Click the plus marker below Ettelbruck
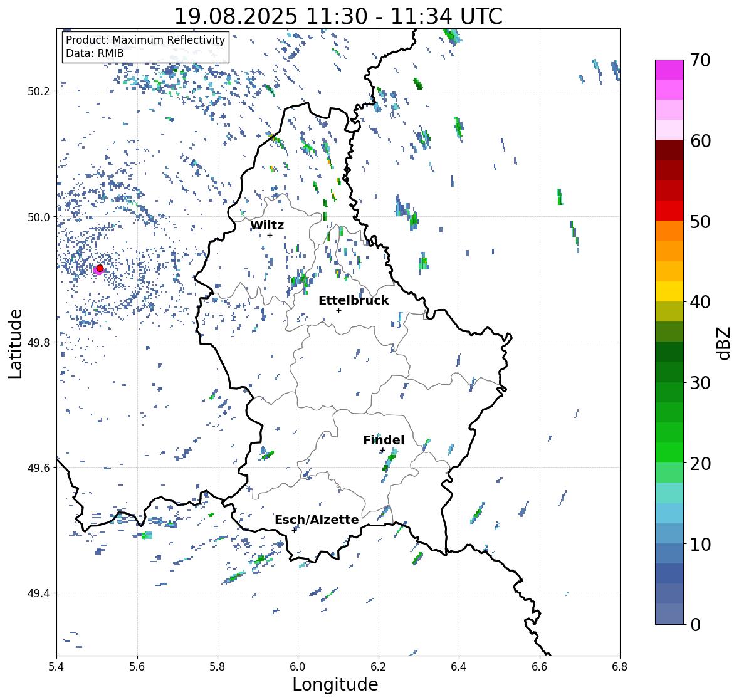 [x=339, y=310]
